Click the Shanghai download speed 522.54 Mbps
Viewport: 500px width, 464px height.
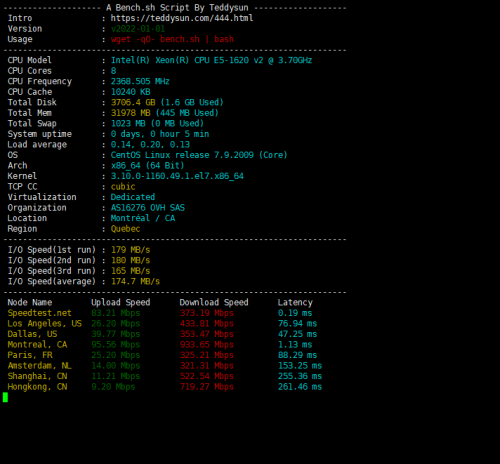(x=207, y=376)
